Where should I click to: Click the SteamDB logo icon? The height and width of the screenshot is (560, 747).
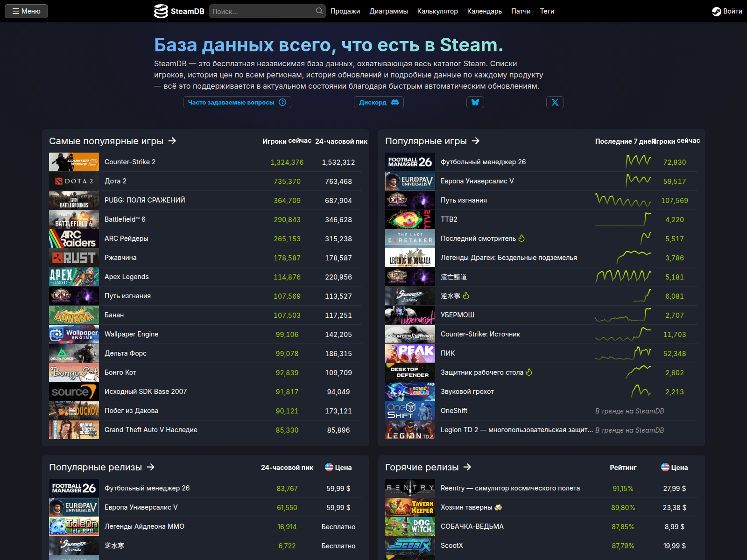[x=161, y=11]
